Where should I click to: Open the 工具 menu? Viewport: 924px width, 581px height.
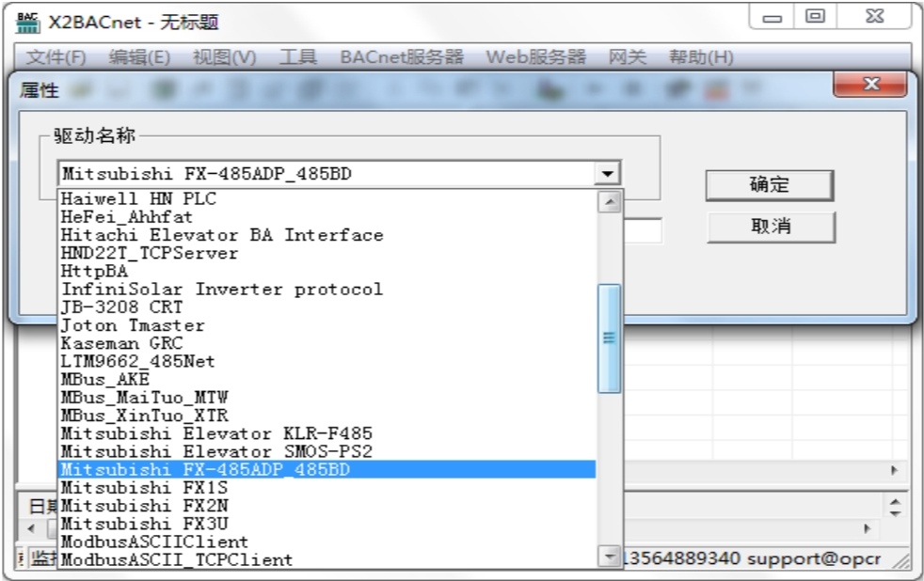click(298, 57)
